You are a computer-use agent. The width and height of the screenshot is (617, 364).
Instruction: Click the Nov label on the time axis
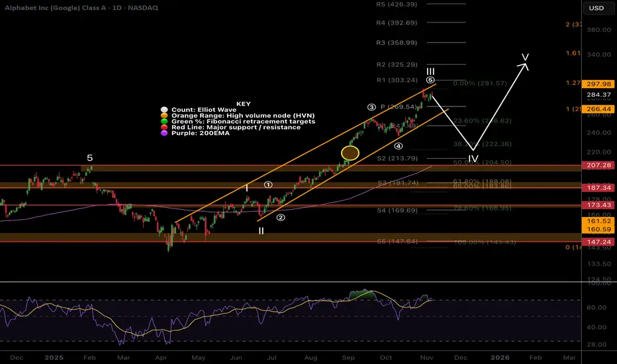pyautogui.click(x=427, y=357)
